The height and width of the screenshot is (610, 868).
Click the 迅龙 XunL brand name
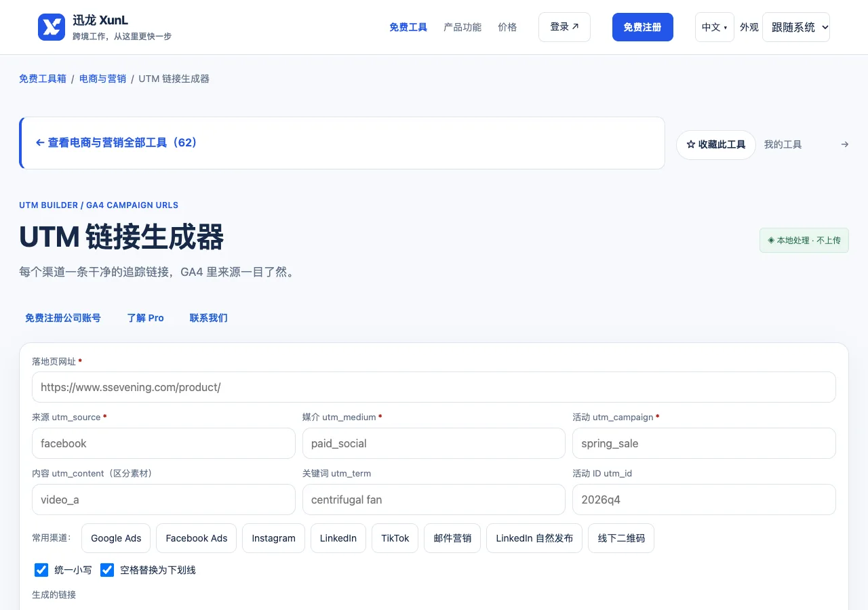[100, 20]
